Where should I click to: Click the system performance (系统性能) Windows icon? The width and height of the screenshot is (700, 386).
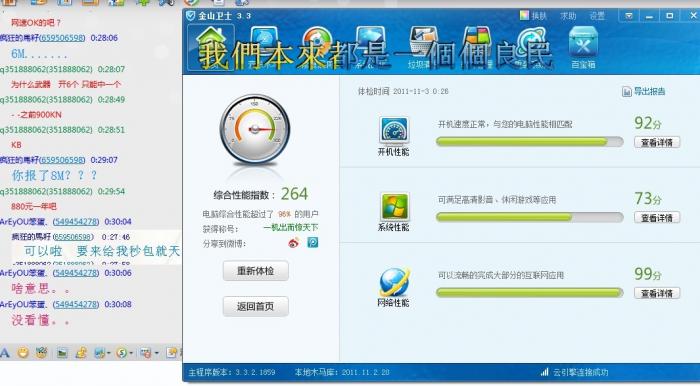point(394,206)
